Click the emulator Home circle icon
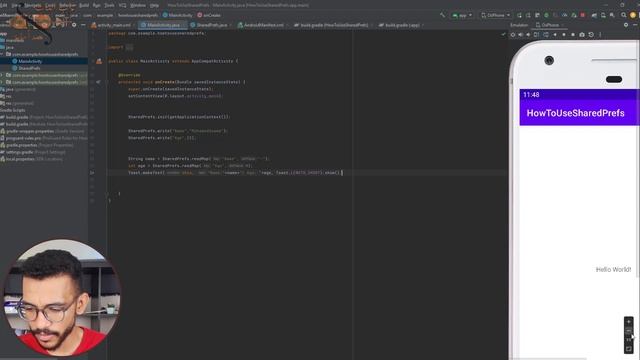640x360 pixels. pyautogui.click(x=564, y=35)
